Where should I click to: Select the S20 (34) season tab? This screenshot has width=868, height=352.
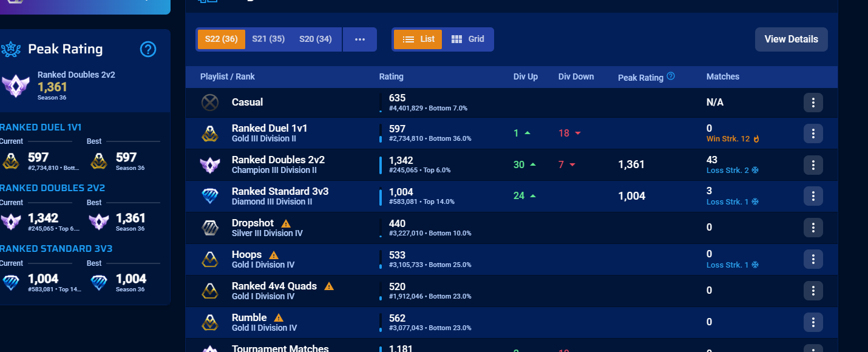click(x=316, y=39)
